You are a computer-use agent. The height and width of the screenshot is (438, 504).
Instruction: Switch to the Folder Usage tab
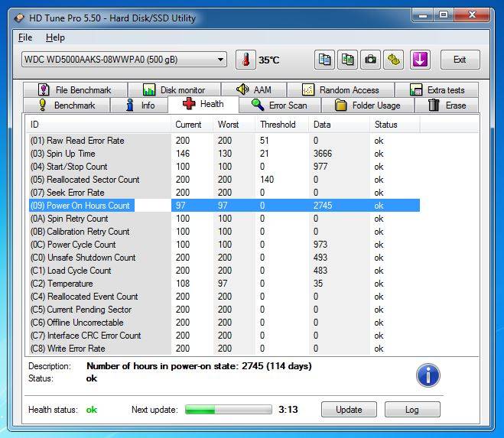pos(367,105)
